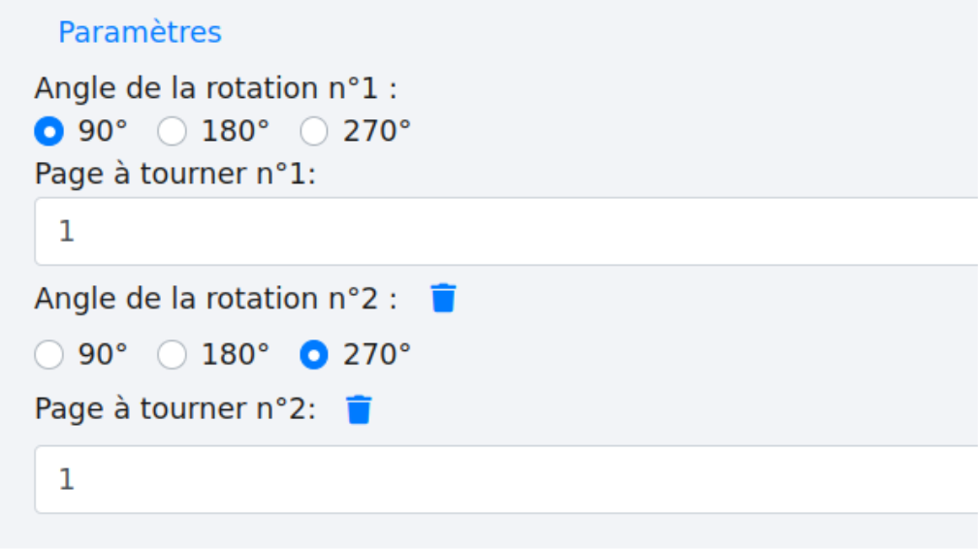
Task: Click the '270°' label text in rotation n°1
Action: pyautogui.click(x=377, y=131)
